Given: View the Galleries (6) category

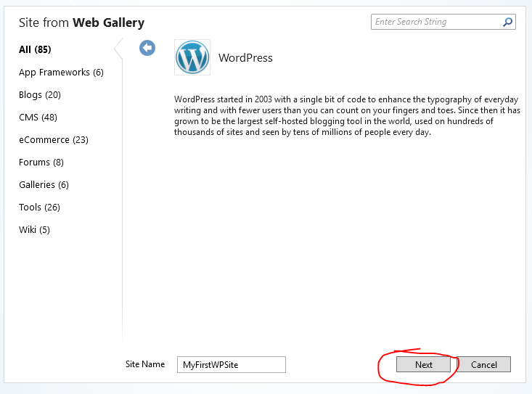Looking at the screenshot, I should coord(44,185).
